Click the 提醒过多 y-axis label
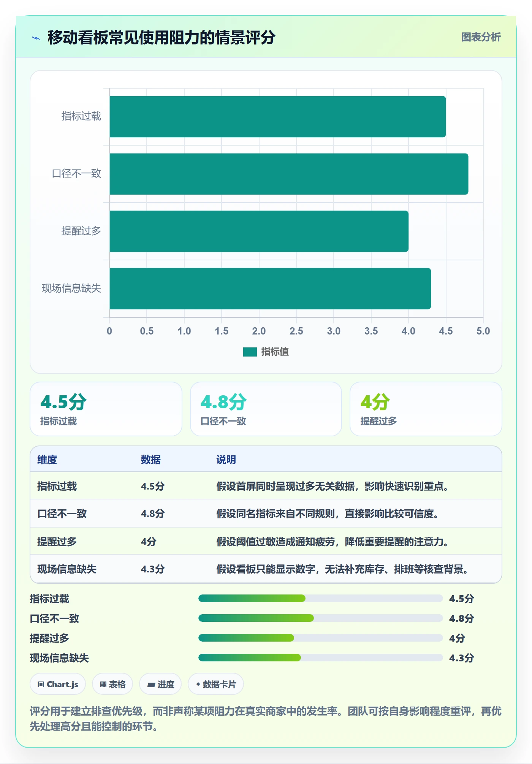 tap(81, 231)
